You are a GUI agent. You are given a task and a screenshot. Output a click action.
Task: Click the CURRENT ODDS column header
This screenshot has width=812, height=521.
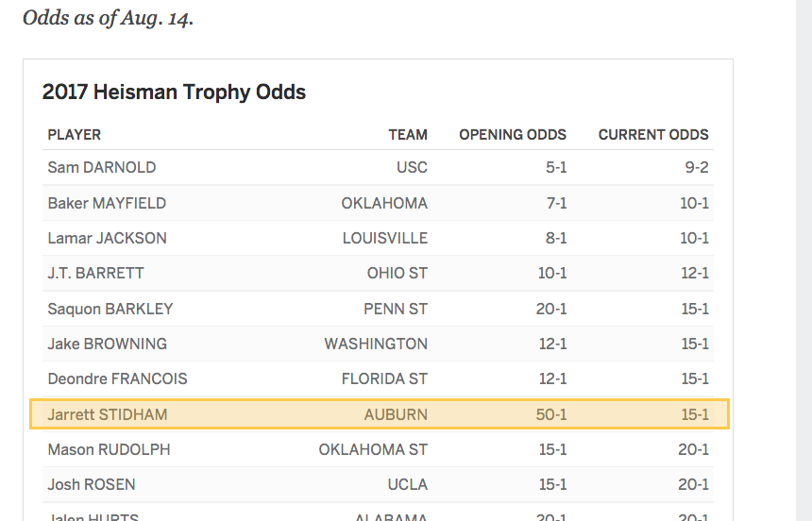coord(653,135)
